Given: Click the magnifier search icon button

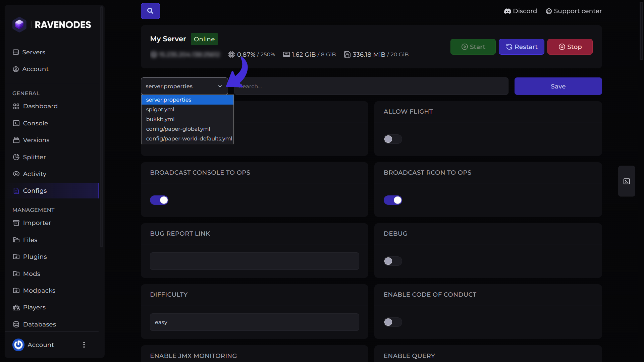Looking at the screenshot, I should click(150, 11).
